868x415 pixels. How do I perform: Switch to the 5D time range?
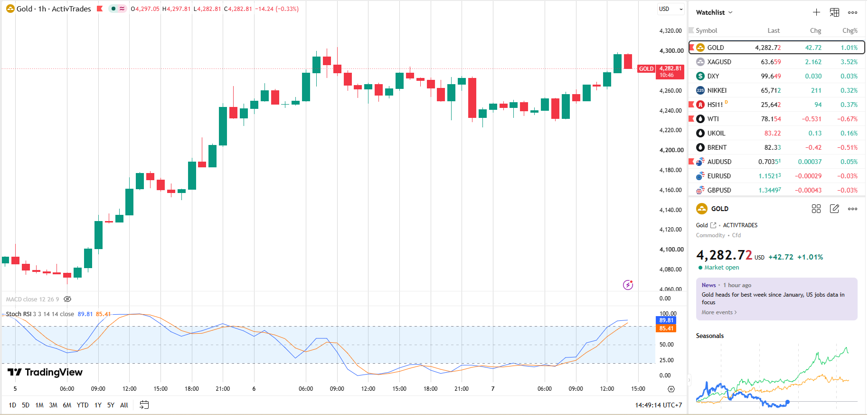pyautogui.click(x=26, y=405)
